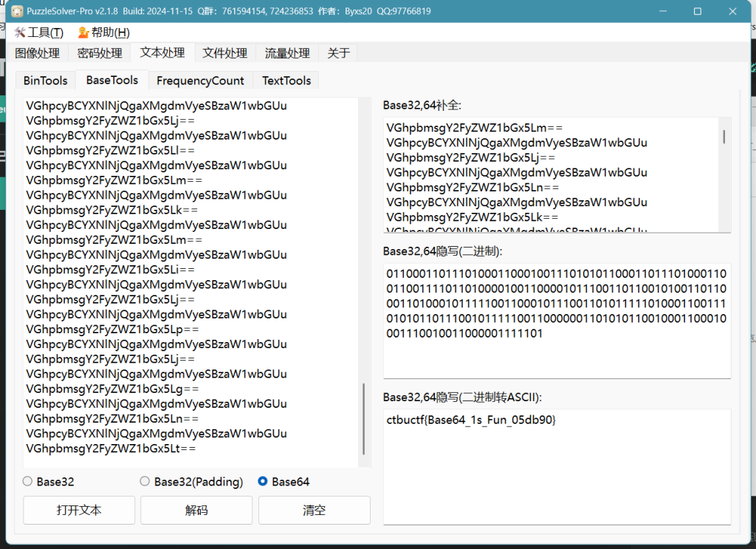
Task: Open the TextTools sub-tab
Action: coord(286,81)
